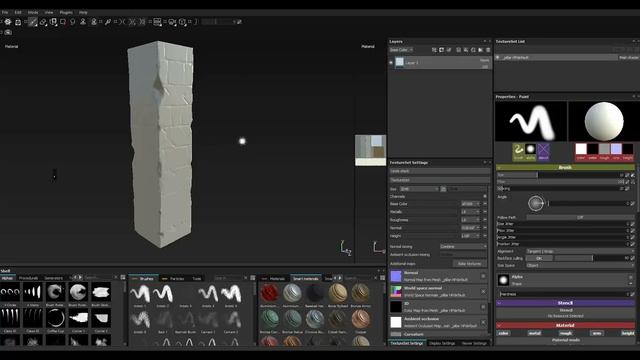
Task: Collapse the Stencil section header
Action: point(565,303)
